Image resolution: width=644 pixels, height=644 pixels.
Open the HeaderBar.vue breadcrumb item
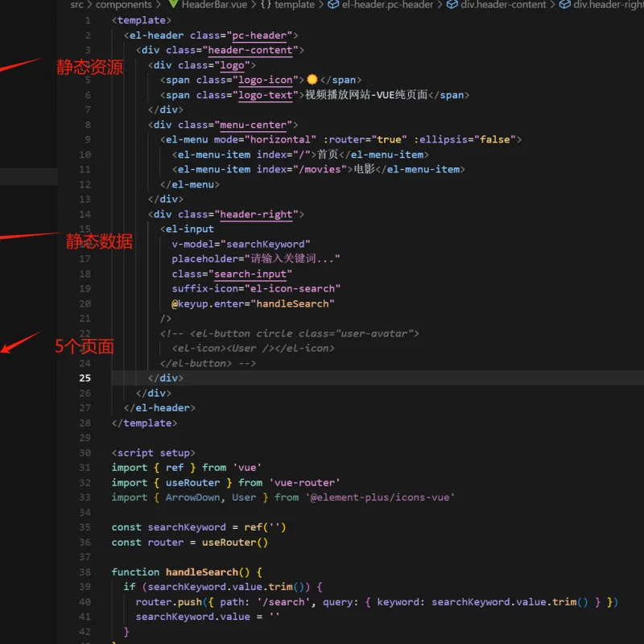point(214,5)
